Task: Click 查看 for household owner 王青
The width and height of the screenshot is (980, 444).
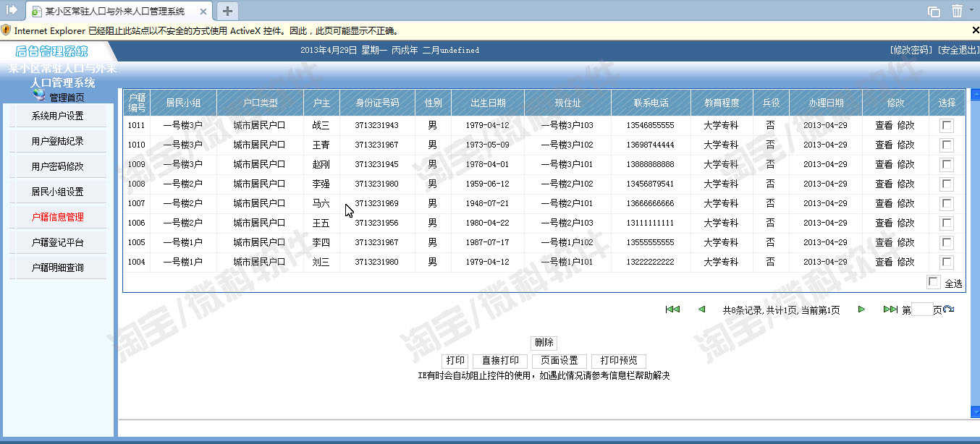Action: [x=884, y=145]
